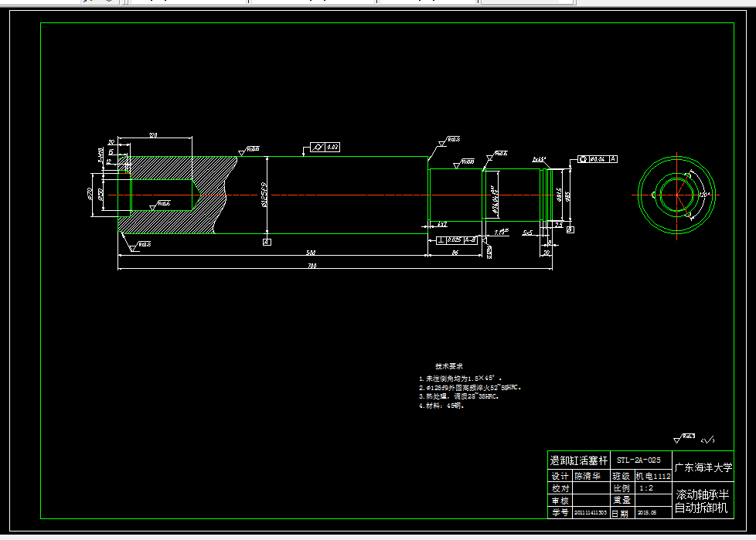Select datum A marker below shaft

click(x=267, y=242)
